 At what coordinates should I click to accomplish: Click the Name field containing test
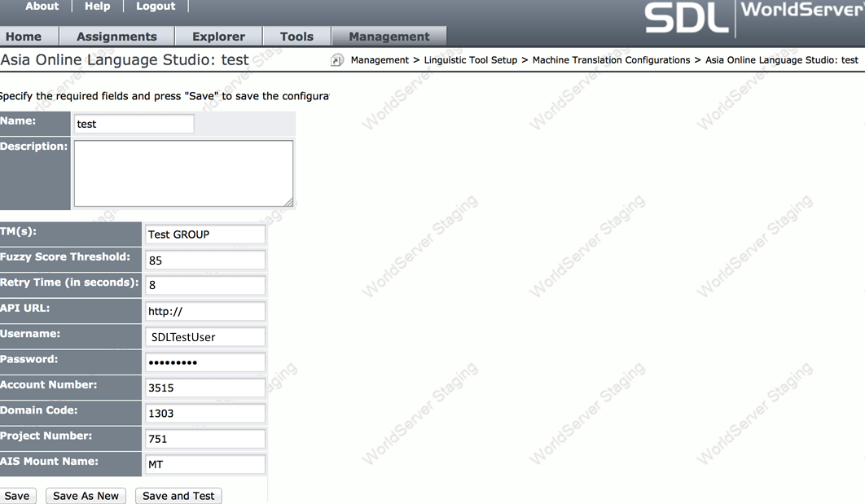134,124
